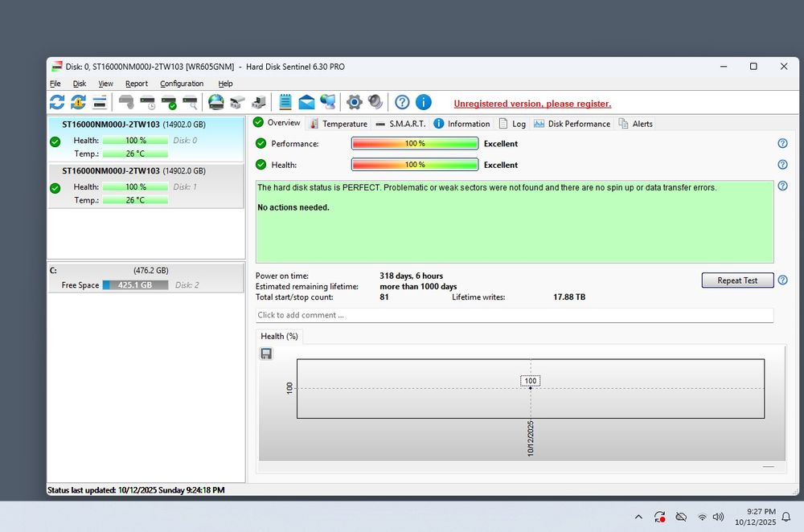Open the Report menu
The height and width of the screenshot is (532, 804).
click(137, 84)
